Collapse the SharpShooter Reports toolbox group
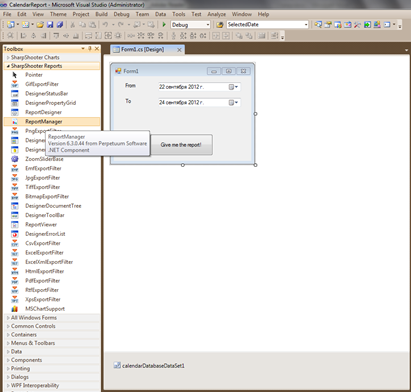The width and height of the screenshot is (411, 392). [x=52, y=66]
